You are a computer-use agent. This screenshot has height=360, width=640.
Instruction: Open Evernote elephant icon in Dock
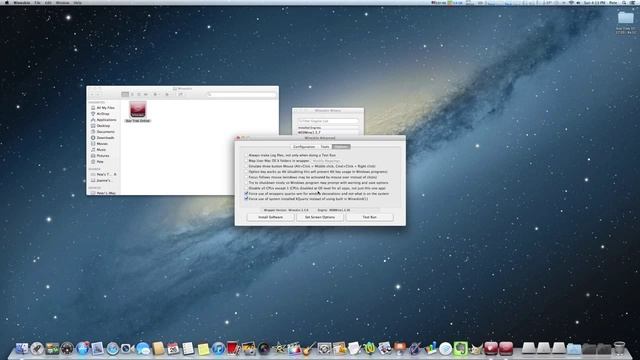click(x=460, y=348)
